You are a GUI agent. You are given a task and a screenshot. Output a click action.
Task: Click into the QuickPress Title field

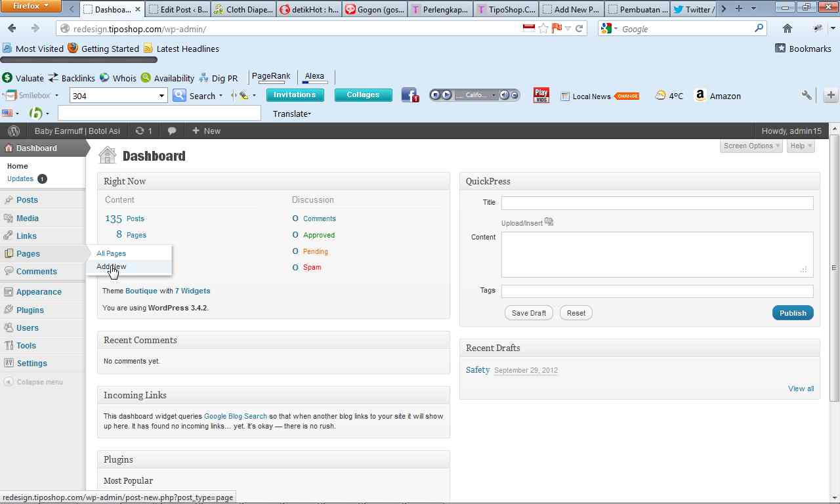click(657, 203)
